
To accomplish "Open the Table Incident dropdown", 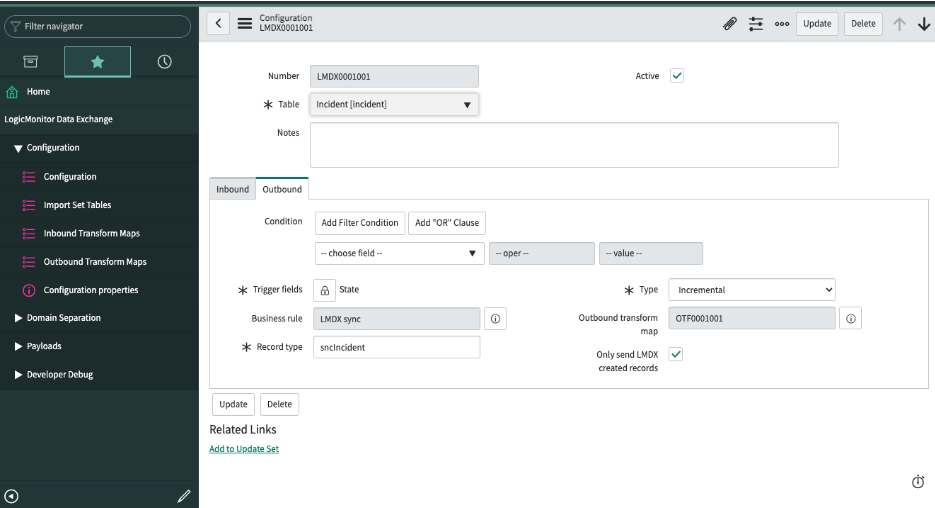I will coord(394,104).
